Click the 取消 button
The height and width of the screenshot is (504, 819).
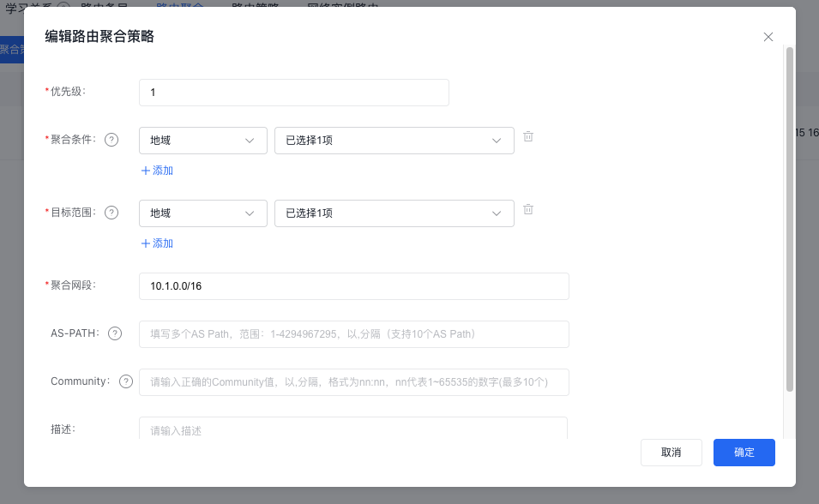(671, 453)
